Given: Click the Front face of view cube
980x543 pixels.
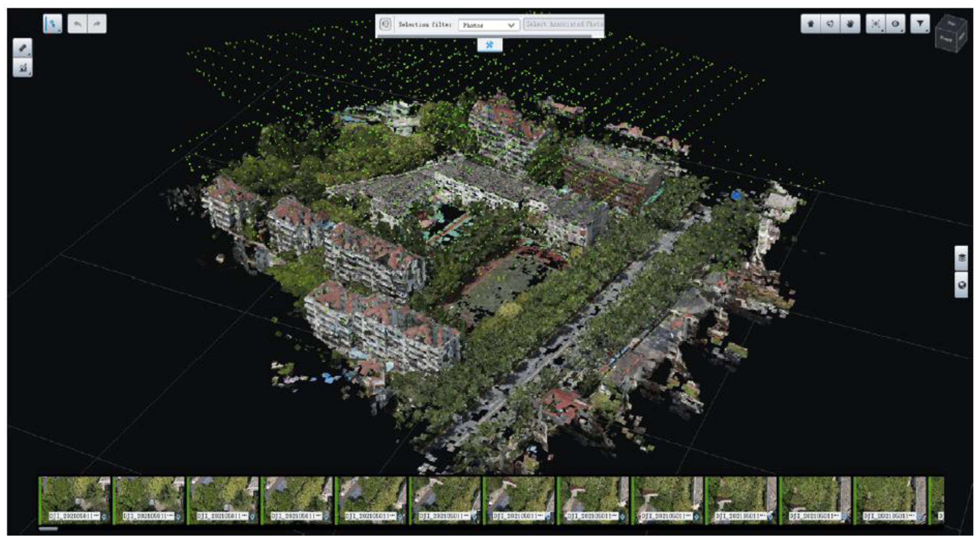Looking at the screenshot, I should pos(946,39).
